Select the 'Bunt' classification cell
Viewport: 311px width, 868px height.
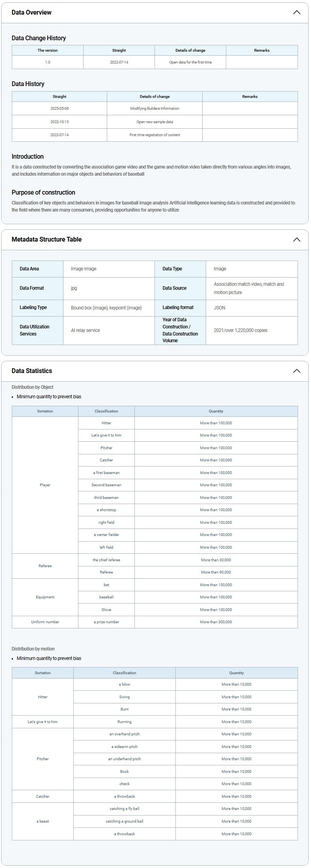pos(125,709)
